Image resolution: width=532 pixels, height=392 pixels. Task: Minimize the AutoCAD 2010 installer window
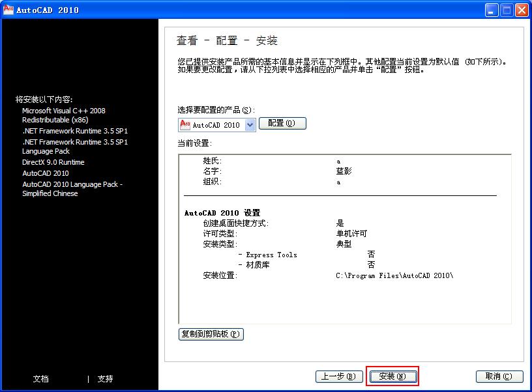click(x=492, y=10)
